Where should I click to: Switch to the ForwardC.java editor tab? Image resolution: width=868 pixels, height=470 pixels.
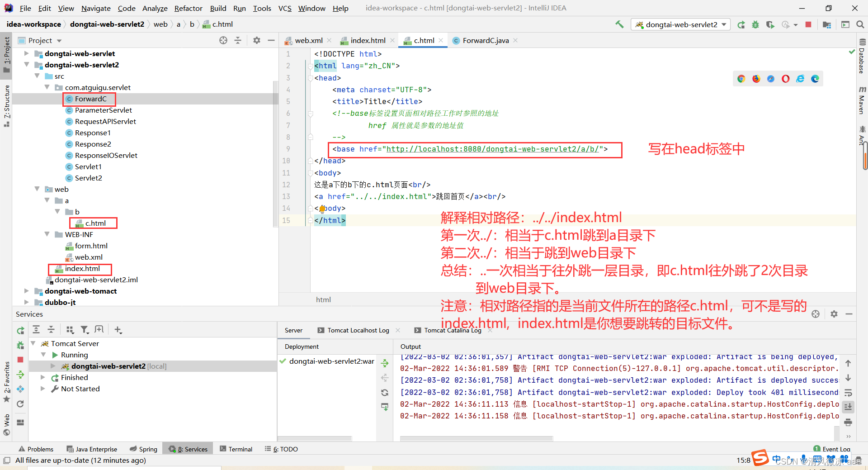[486, 40]
